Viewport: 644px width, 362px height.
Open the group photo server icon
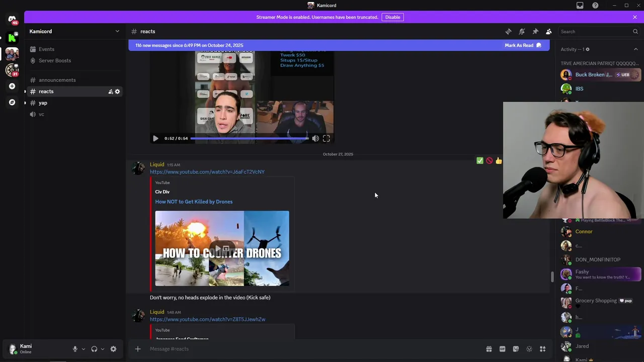12,53
